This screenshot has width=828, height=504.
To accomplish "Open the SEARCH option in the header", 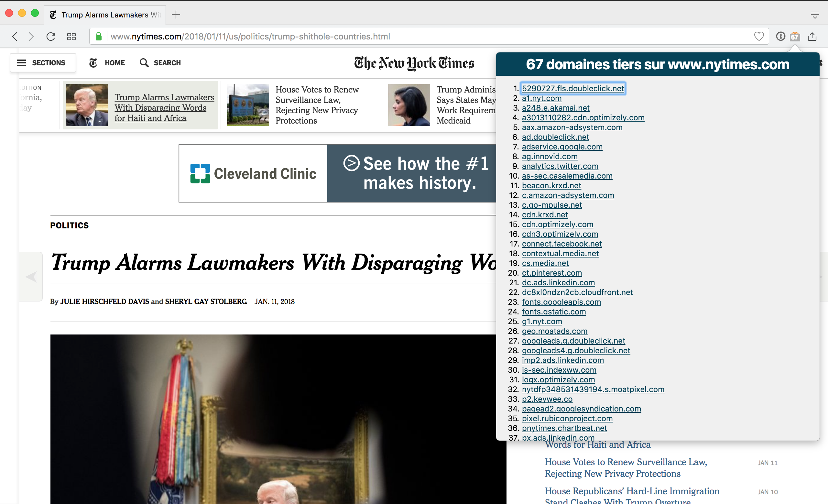I will point(160,62).
